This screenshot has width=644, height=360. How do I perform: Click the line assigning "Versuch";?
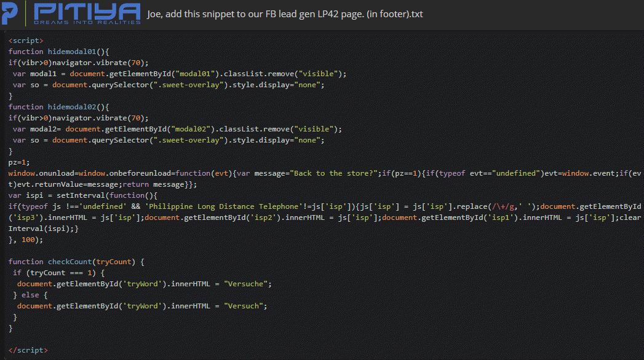[x=142, y=307]
